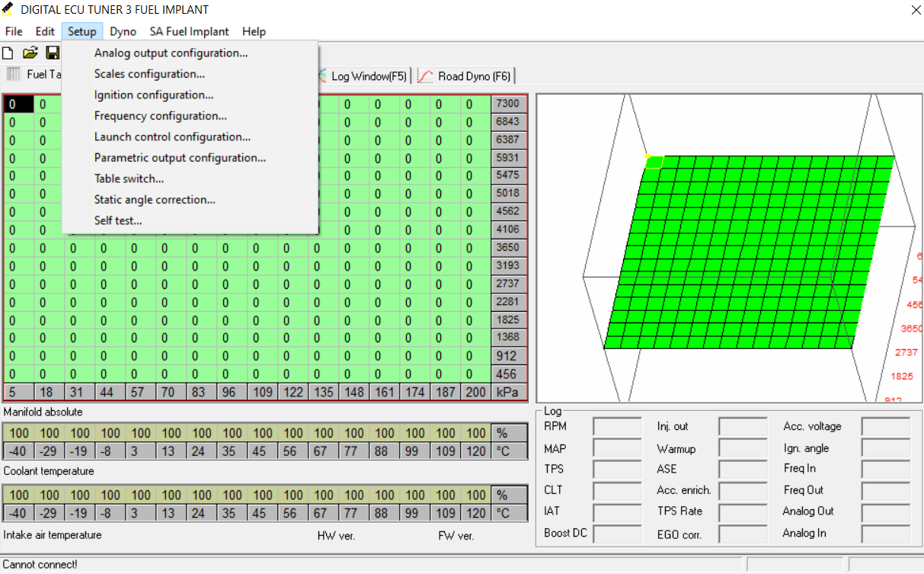Close the open Setup menu
924x574 pixels.
pyautogui.click(x=82, y=31)
